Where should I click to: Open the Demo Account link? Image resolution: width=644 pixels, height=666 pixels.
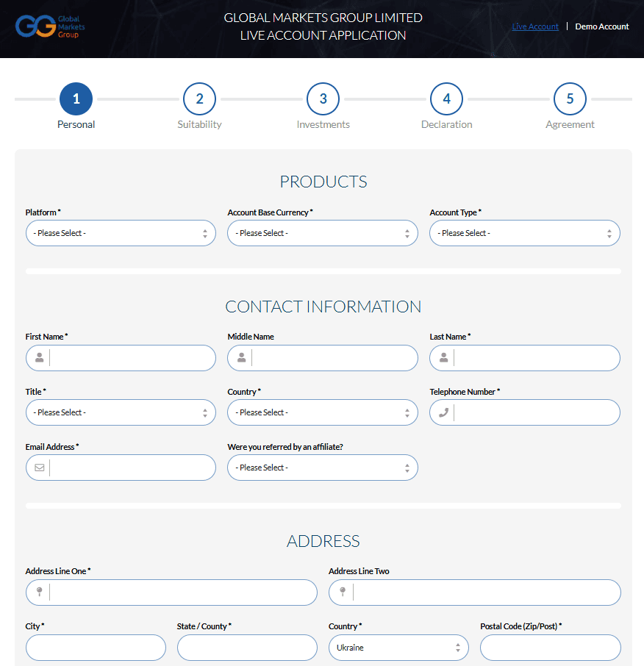(x=602, y=26)
